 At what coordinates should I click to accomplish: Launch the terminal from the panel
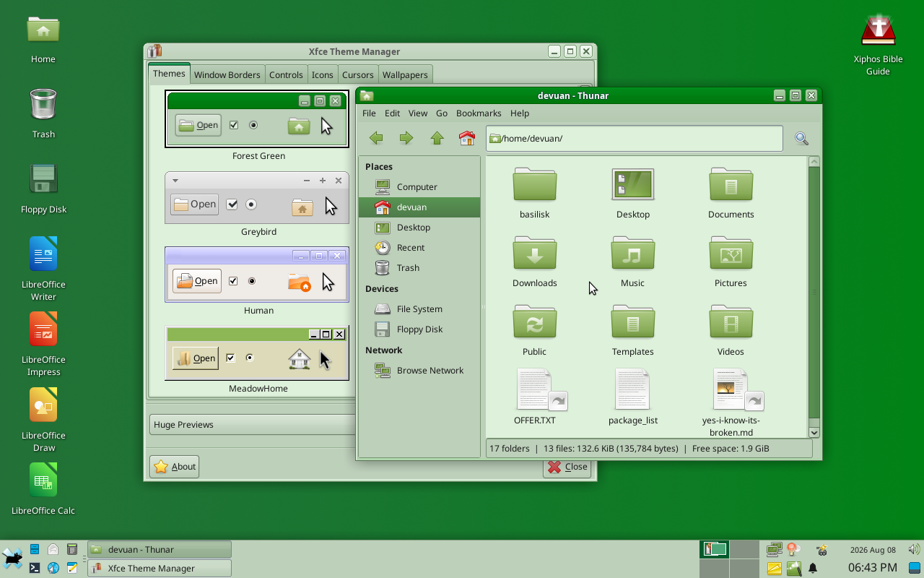(x=34, y=568)
